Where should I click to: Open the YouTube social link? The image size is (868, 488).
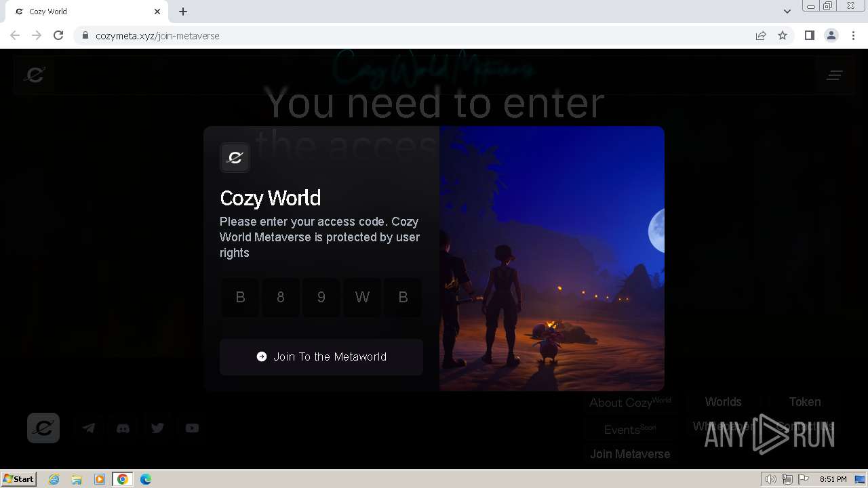coord(192,428)
